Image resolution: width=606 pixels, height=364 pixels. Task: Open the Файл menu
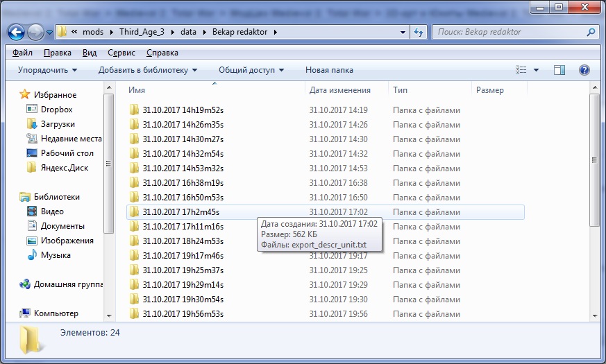pyautogui.click(x=22, y=53)
